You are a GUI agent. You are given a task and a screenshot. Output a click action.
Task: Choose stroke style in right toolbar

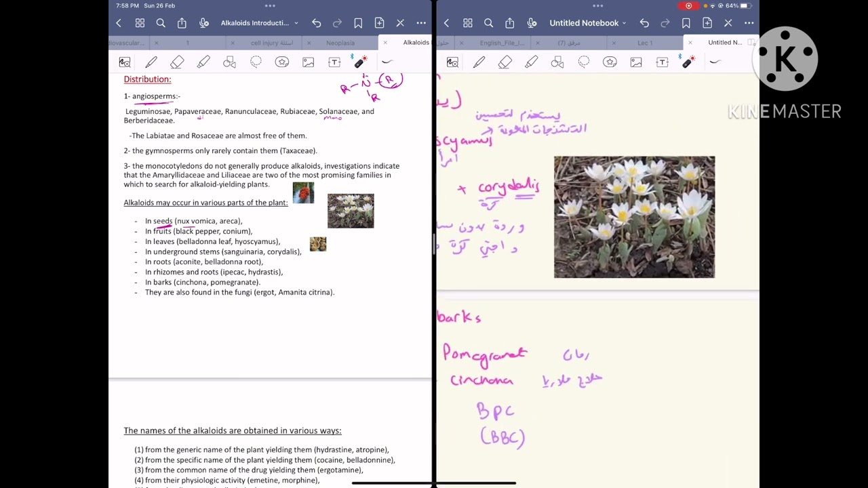715,62
